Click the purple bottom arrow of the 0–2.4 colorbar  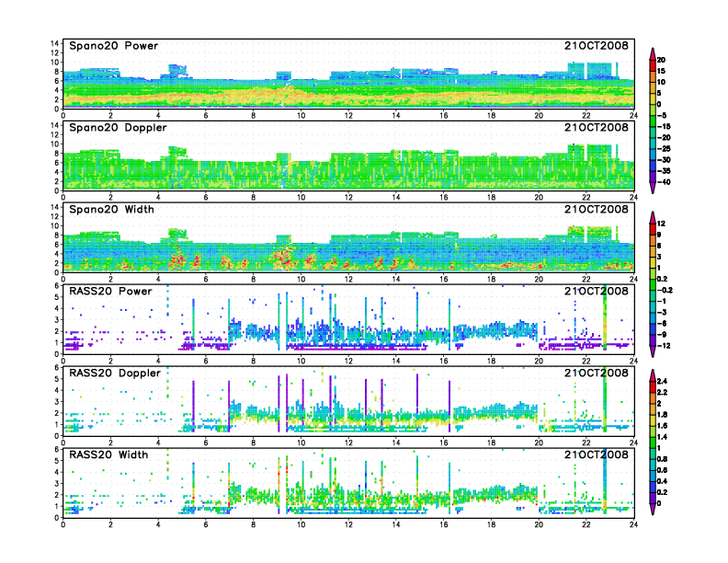(x=652, y=509)
